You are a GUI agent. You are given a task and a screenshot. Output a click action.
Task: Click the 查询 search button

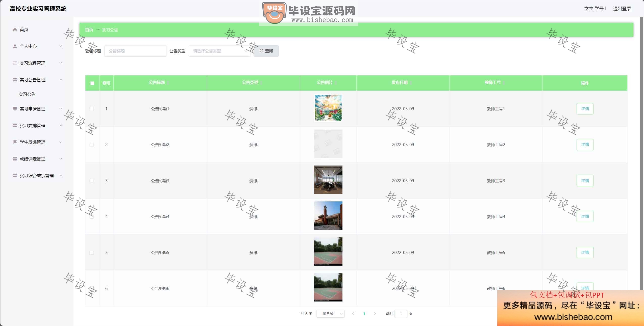(266, 51)
